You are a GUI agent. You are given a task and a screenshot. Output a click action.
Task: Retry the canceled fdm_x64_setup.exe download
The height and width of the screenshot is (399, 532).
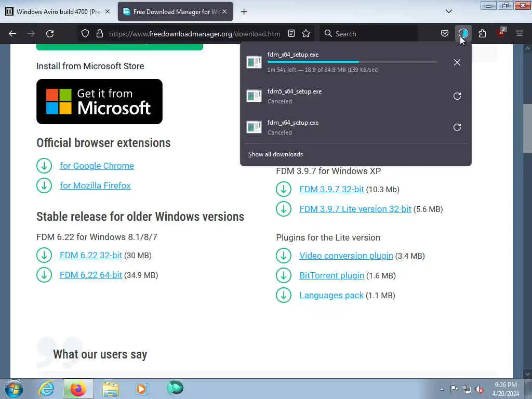point(457,127)
